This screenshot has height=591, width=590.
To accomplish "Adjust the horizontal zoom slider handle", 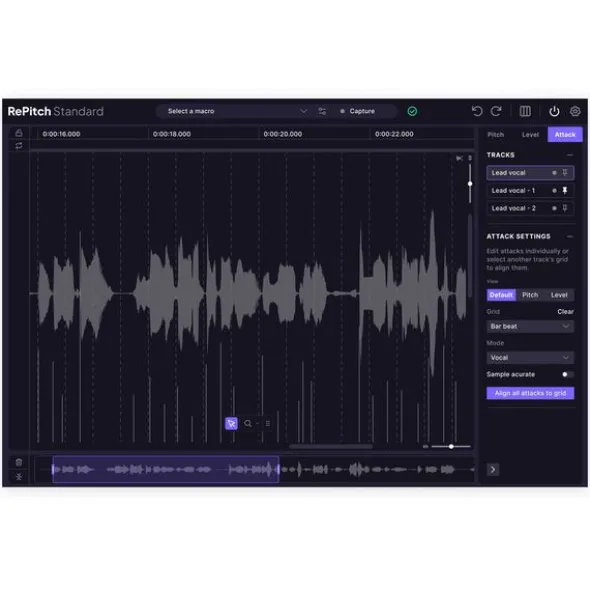I will (451, 447).
